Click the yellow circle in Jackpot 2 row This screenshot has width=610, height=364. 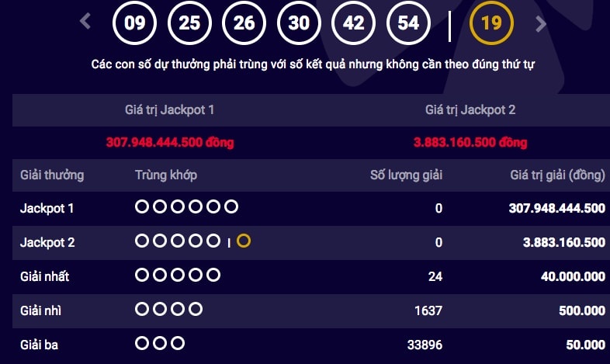(x=244, y=241)
